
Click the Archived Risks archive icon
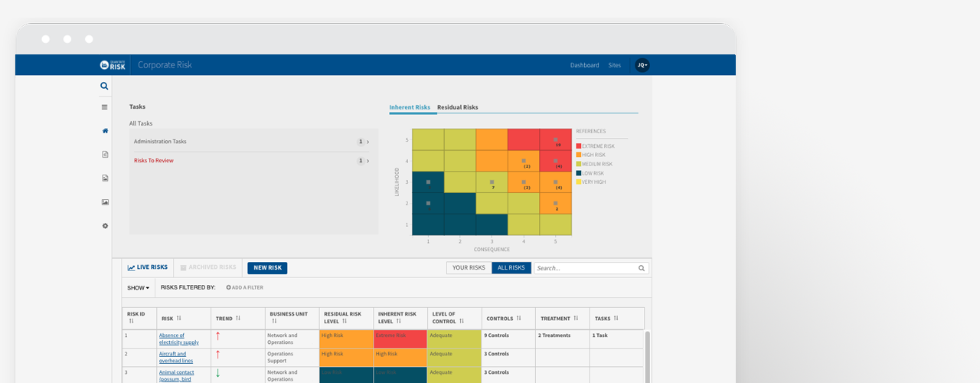[184, 268]
